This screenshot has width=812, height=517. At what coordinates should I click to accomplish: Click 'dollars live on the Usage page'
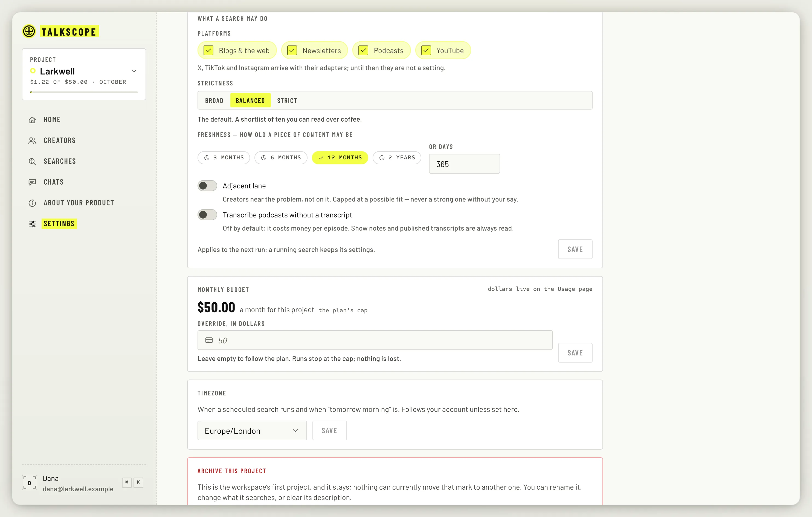tap(540, 289)
